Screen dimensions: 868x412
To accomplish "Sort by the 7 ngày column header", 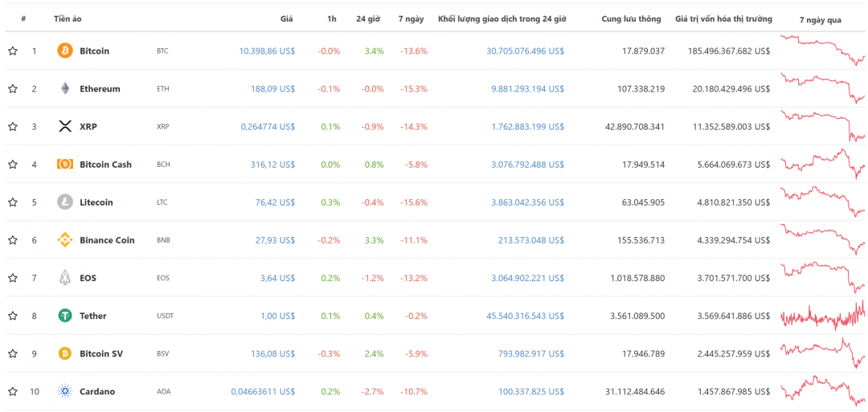I will [x=411, y=18].
